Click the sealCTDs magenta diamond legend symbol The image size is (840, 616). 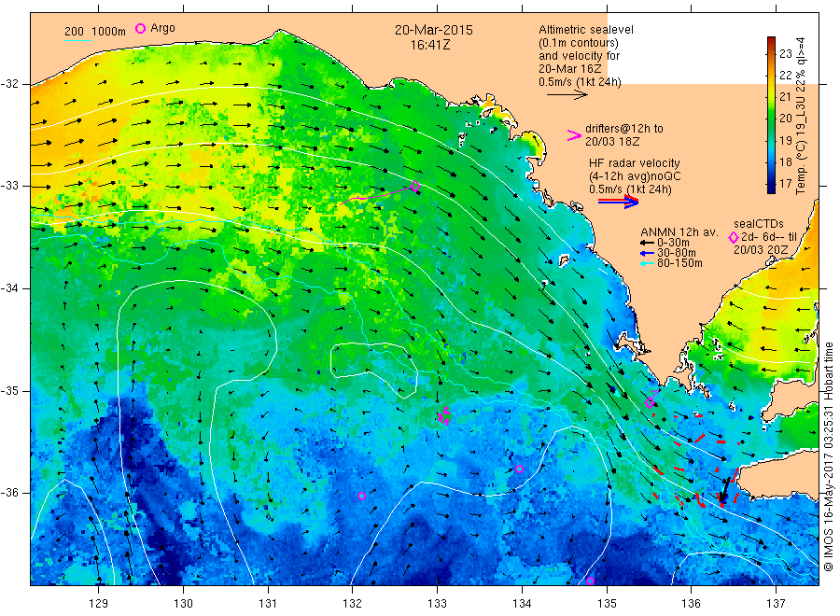pyautogui.click(x=734, y=237)
